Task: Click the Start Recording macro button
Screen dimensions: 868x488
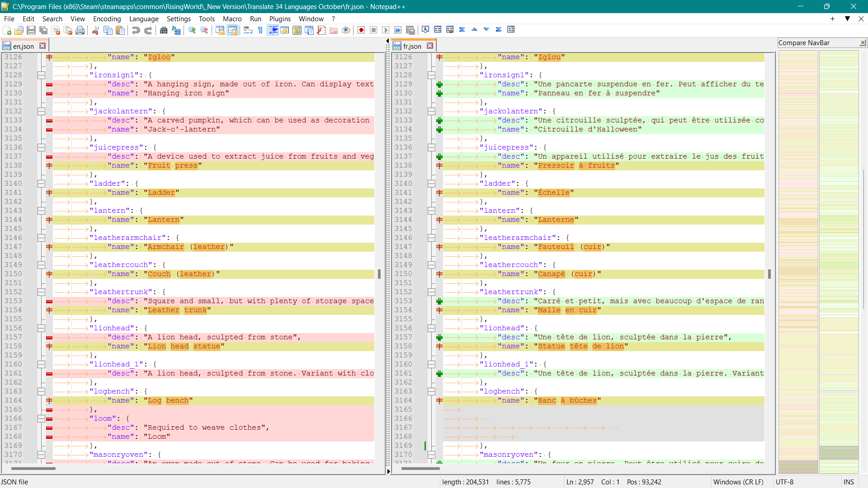Action: 361,30
